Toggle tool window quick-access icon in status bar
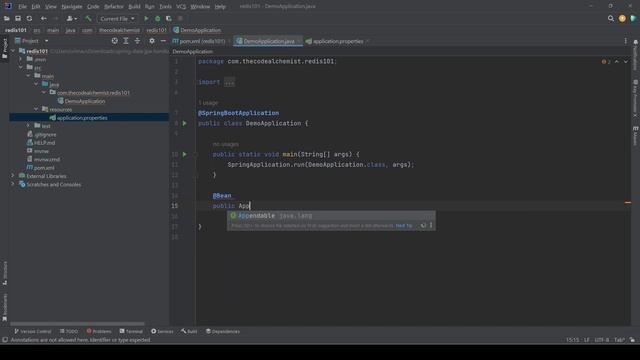 [x=5, y=340]
